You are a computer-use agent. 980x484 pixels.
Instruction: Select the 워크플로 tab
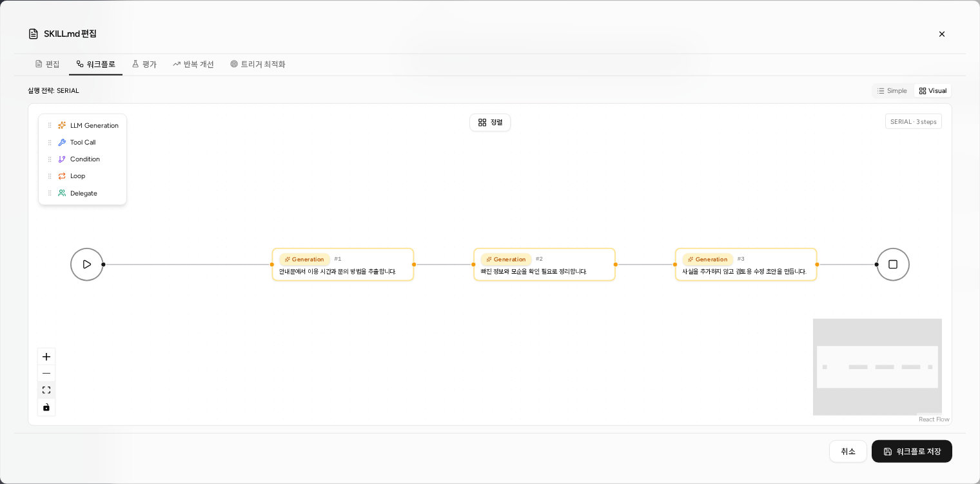96,64
